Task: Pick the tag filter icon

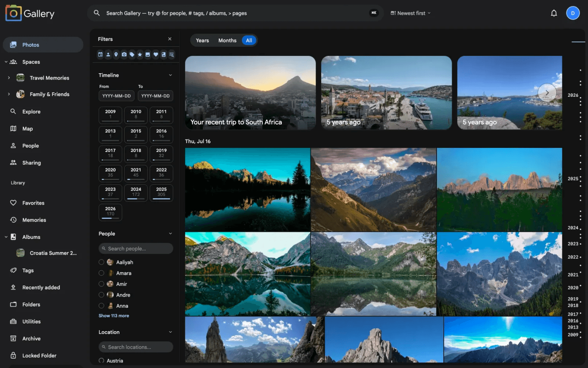Action: [x=132, y=54]
